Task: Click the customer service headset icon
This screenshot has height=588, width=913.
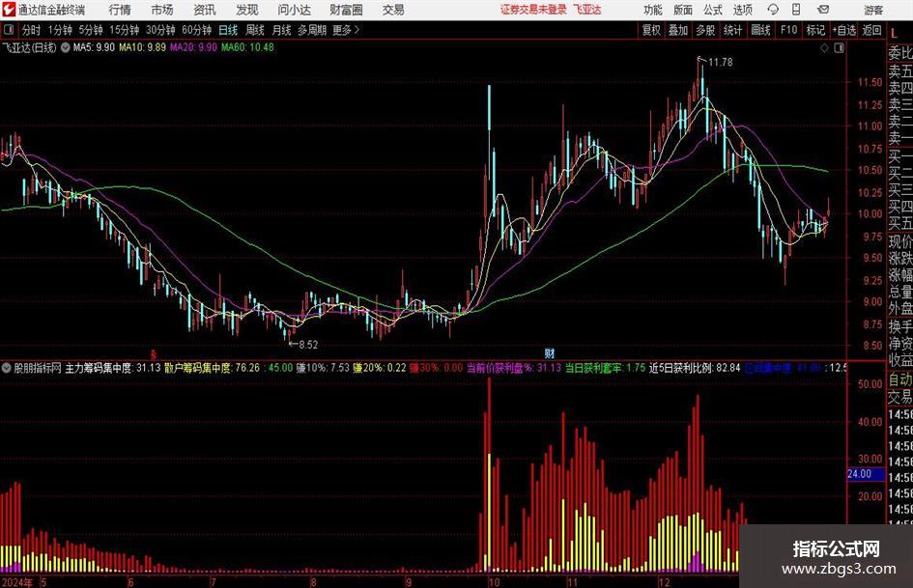Action: pyautogui.click(x=773, y=10)
